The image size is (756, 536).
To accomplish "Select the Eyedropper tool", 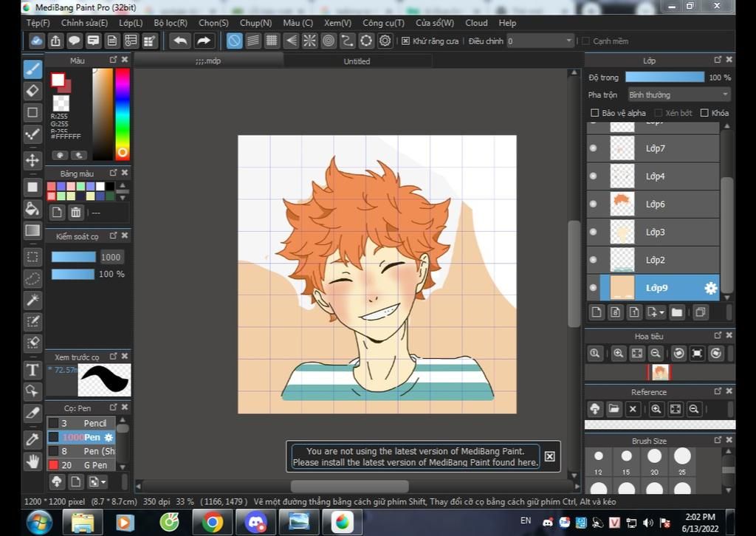I will tap(32, 439).
